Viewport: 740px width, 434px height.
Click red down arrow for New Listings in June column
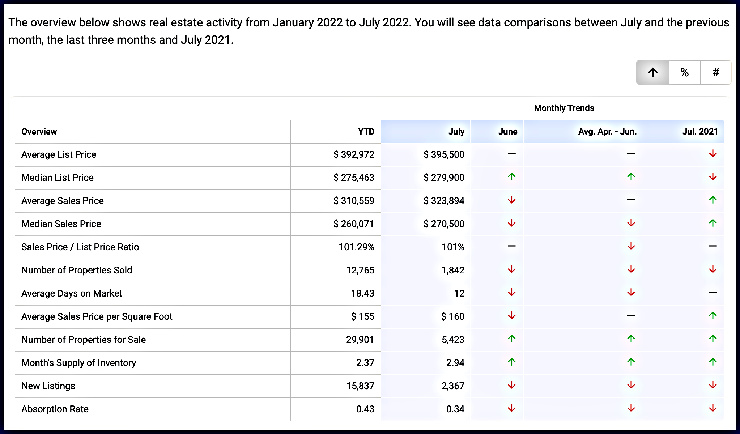pos(511,385)
